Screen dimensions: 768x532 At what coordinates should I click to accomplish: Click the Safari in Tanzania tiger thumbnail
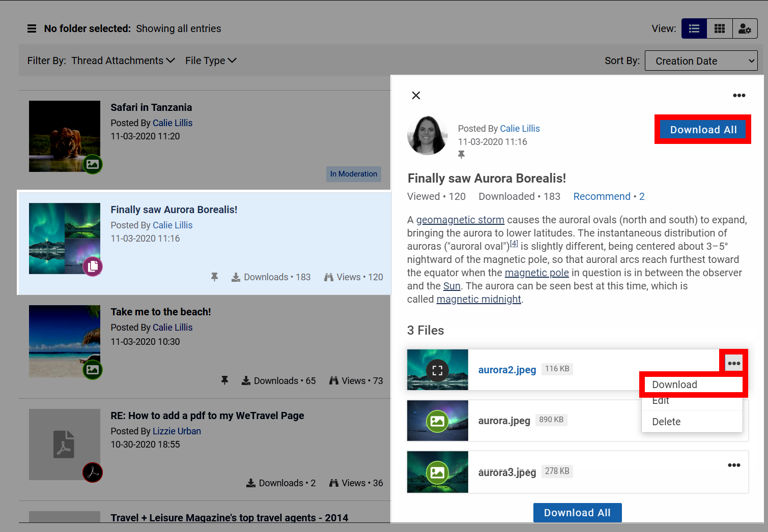coord(65,136)
